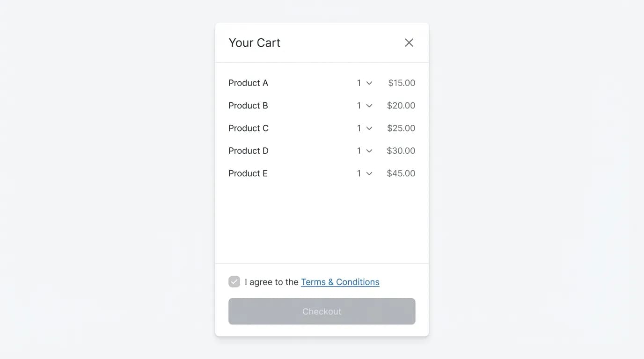Click the Your Cart heading

coord(255,43)
